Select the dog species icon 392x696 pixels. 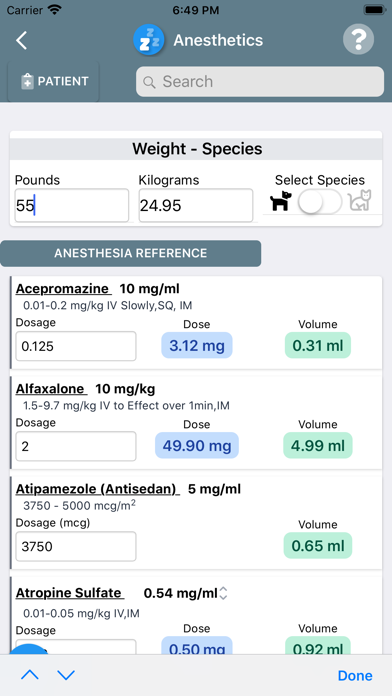pyautogui.click(x=281, y=201)
